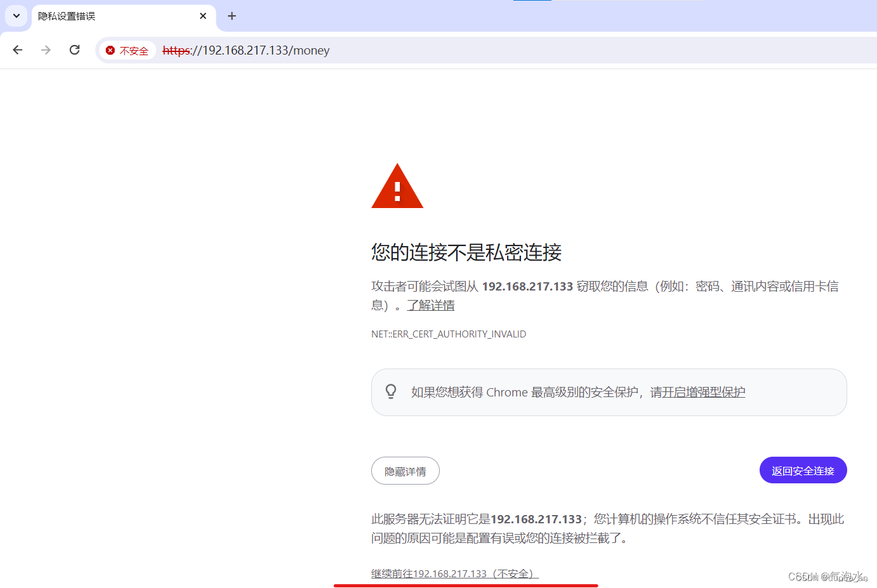Image resolution: width=877 pixels, height=588 pixels.
Task: Click the lightbulb tip icon
Action: [x=391, y=391]
